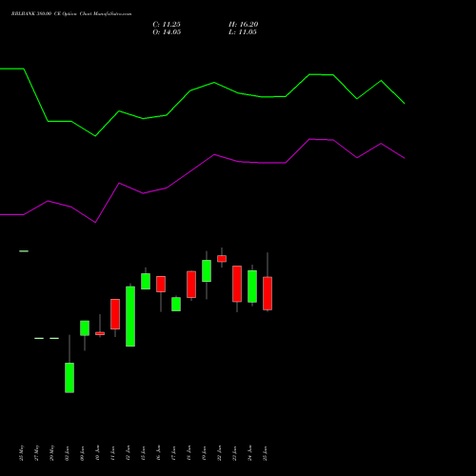Click the open value O: 14.05

(x=167, y=32)
